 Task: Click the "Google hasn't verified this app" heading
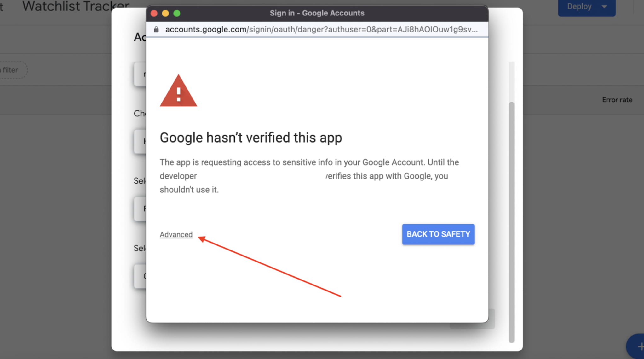pos(250,138)
